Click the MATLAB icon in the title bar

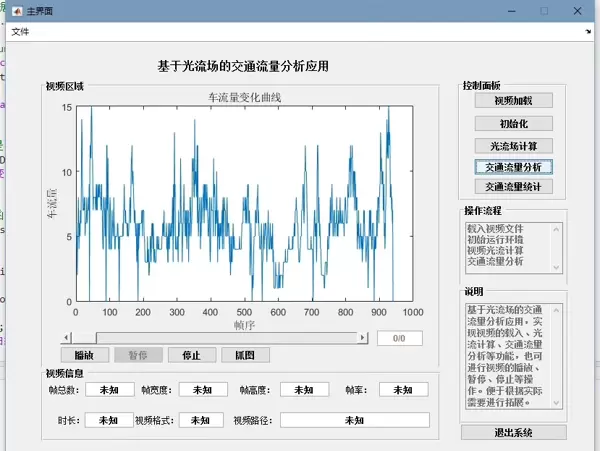click(16, 10)
